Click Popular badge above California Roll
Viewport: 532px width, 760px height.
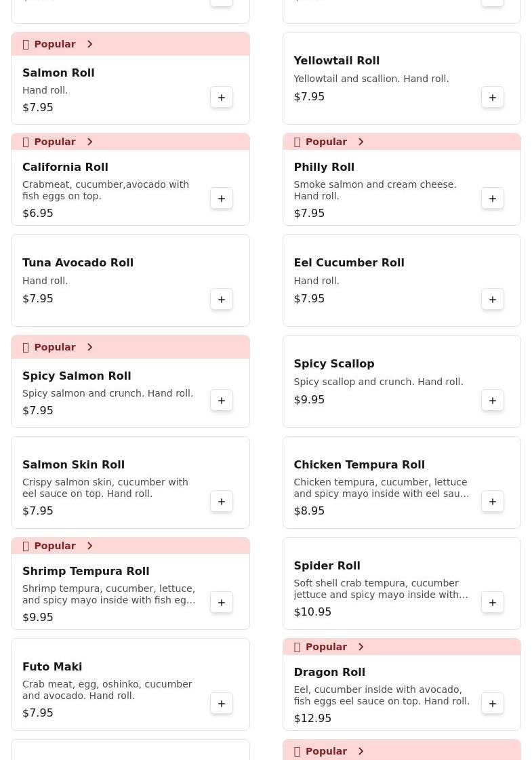[54, 142]
